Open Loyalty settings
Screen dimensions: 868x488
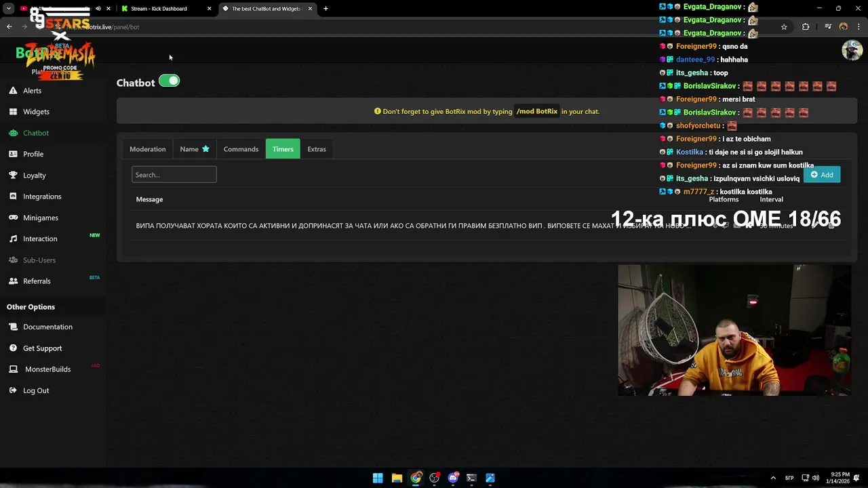(x=34, y=176)
